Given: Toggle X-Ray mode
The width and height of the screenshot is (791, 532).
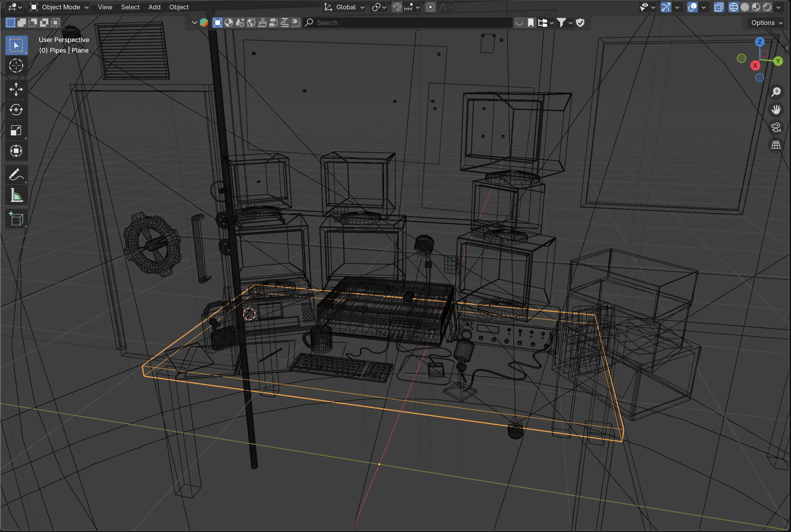Looking at the screenshot, I should (x=719, y=7).
